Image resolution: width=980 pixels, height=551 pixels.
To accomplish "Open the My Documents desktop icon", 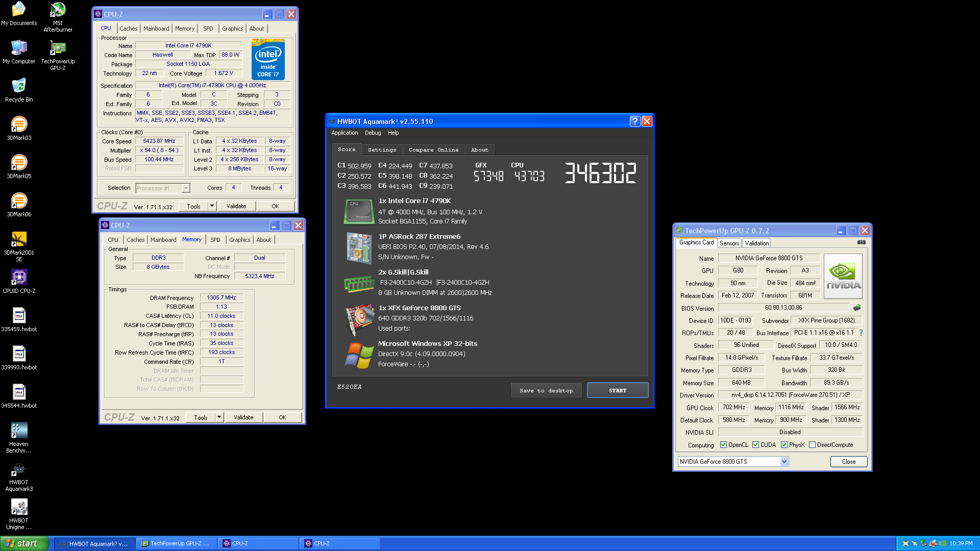I will pyautogui.click(x=19, y=14).
